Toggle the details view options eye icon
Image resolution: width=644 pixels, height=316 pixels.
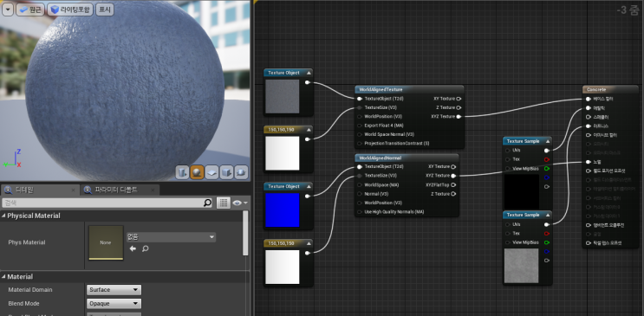pyautogui.click(x=239, y=203)
